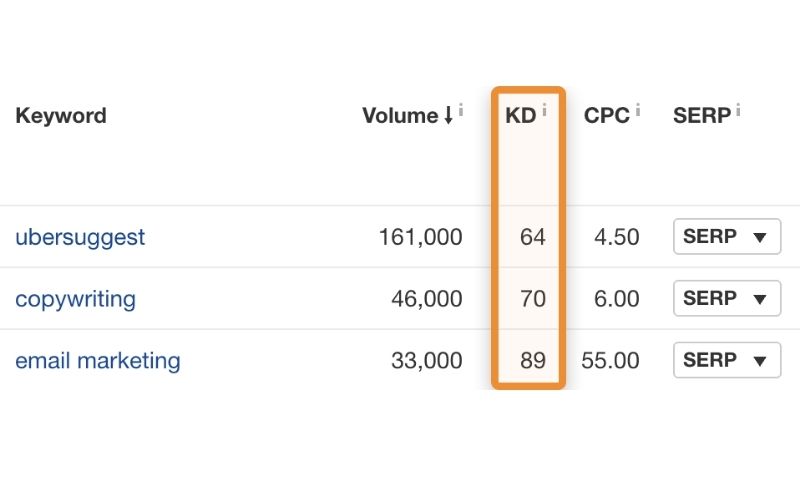The image size is (800, 500).
Task: Open SERP dropdown for ubersuggest
Action: click(727, 236)
